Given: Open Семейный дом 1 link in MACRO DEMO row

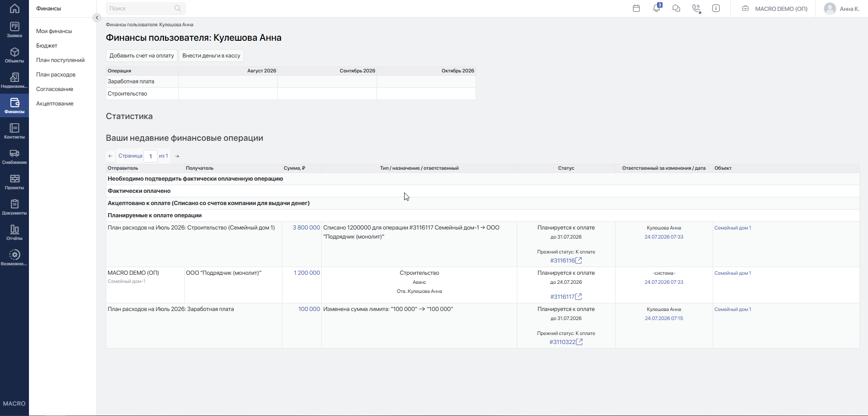Looking at the screenshot, I should click(x=733, y=273).
